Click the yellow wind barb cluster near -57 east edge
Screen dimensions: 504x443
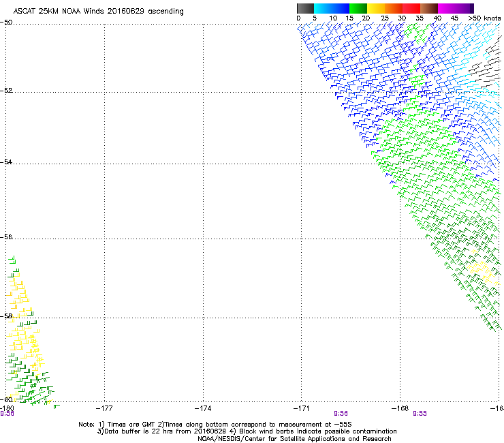click(482, 269)
